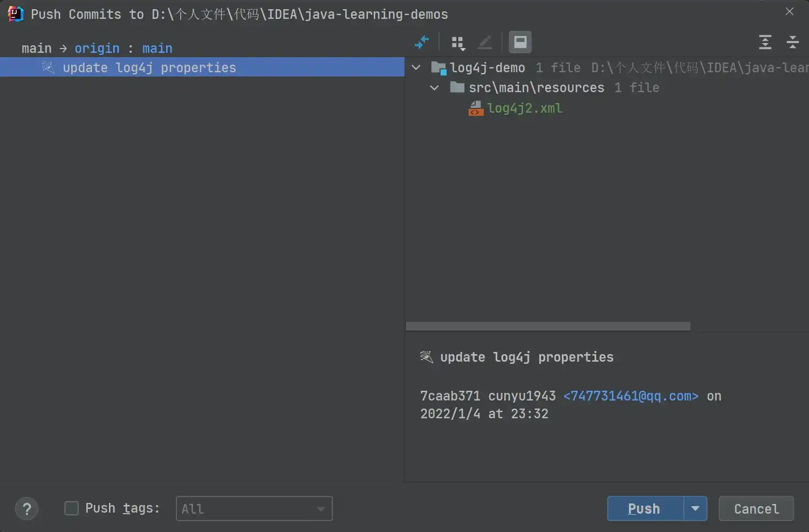The height and width of the screenshot is (532, 809).
Task: Click the Collapse All icon
Action: tap(792, 42)
